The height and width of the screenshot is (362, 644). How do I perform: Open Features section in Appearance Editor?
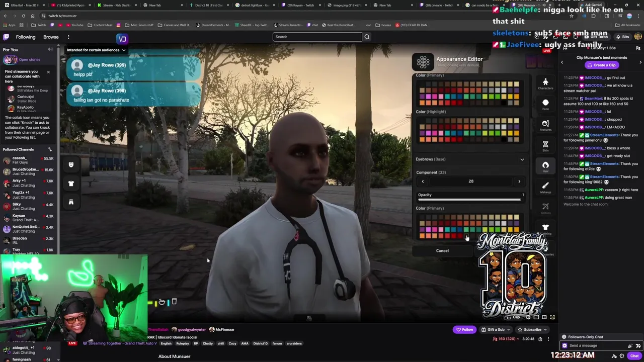[545, 125]
